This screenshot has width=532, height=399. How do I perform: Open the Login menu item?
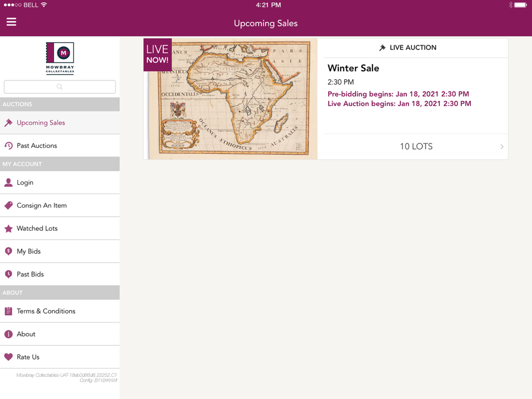(60, 182)
